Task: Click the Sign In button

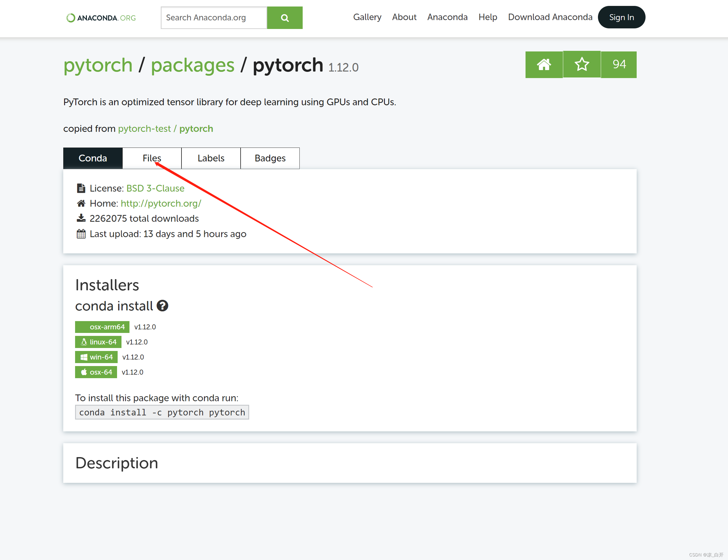Action: point(621,17)
